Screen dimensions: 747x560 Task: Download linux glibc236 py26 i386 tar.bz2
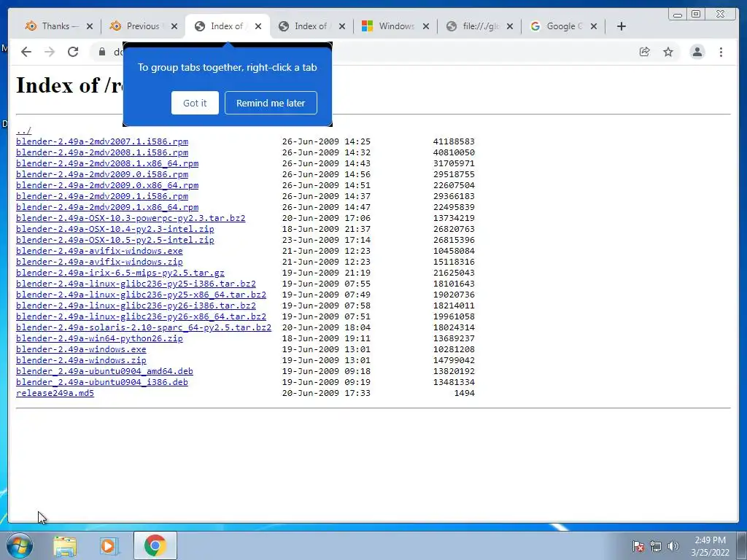136,306
